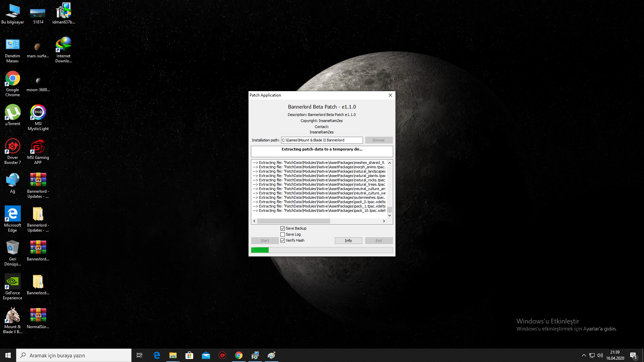This screenshot has width=644, height=362.
Task: Click the log's scroll up arrow
Action: pos(390,163)
